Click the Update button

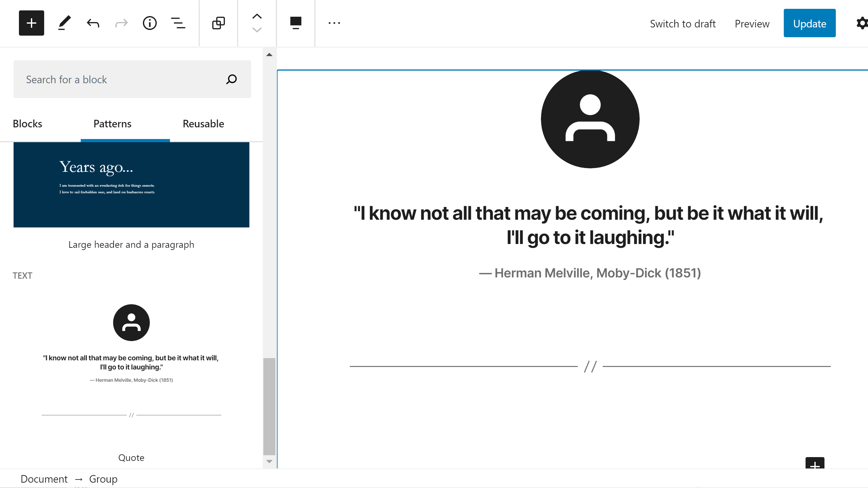[810, 23]
